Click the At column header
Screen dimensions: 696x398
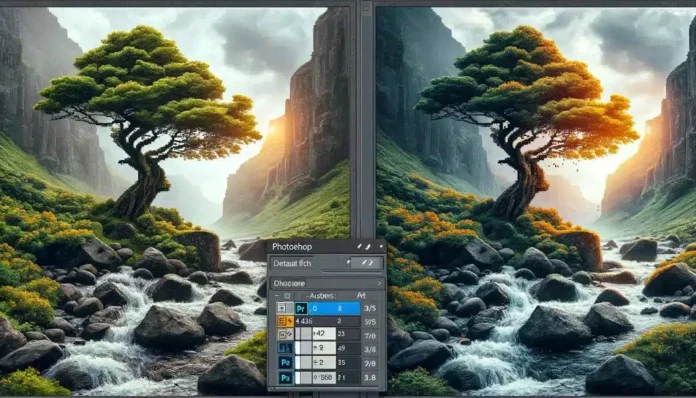coord(361,296)
